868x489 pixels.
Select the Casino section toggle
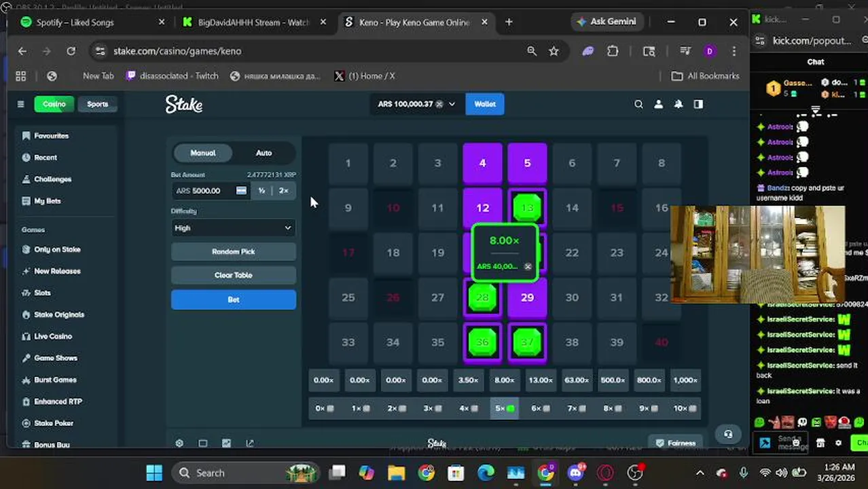click(54, 104)
